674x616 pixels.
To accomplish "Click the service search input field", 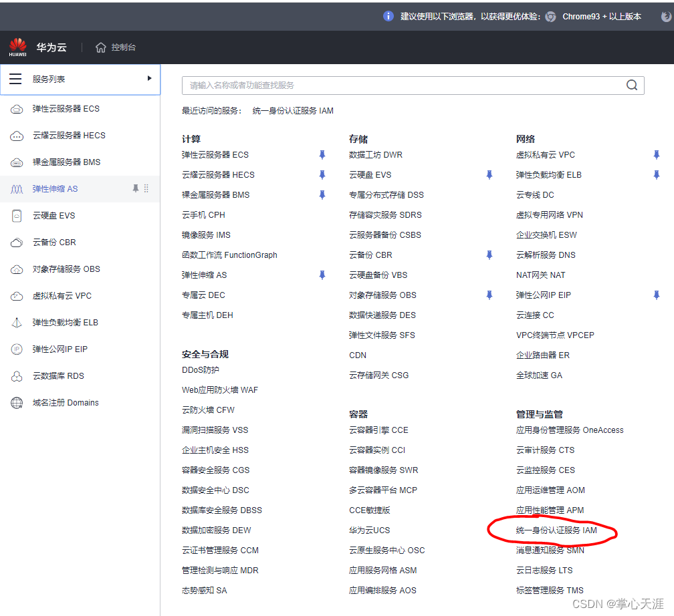I will click(x=401, y=85).
